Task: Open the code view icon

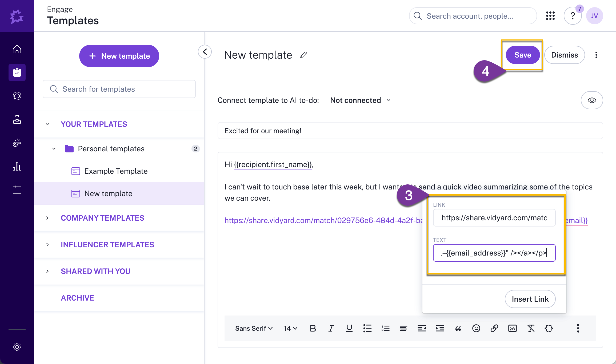Action: click(x=549, y=328)
